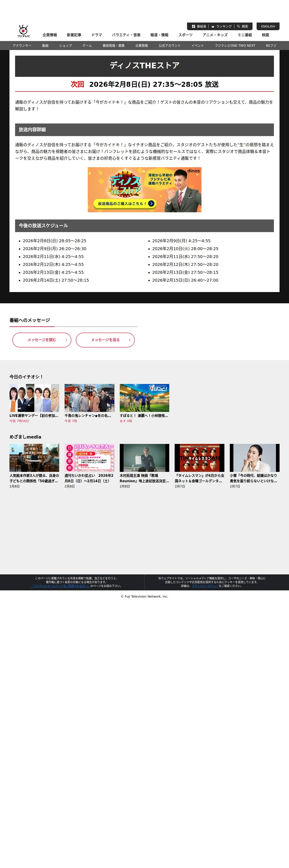This screenshot has width=289, height=868.
Task: Open the 番組表 grid icon link
Action: click(x=199, y=26)
